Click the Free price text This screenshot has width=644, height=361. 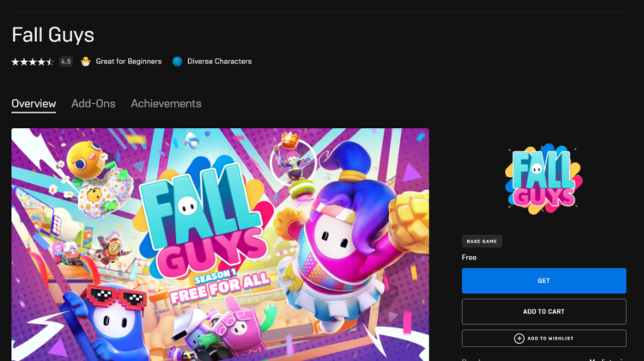tap(469, 257)
